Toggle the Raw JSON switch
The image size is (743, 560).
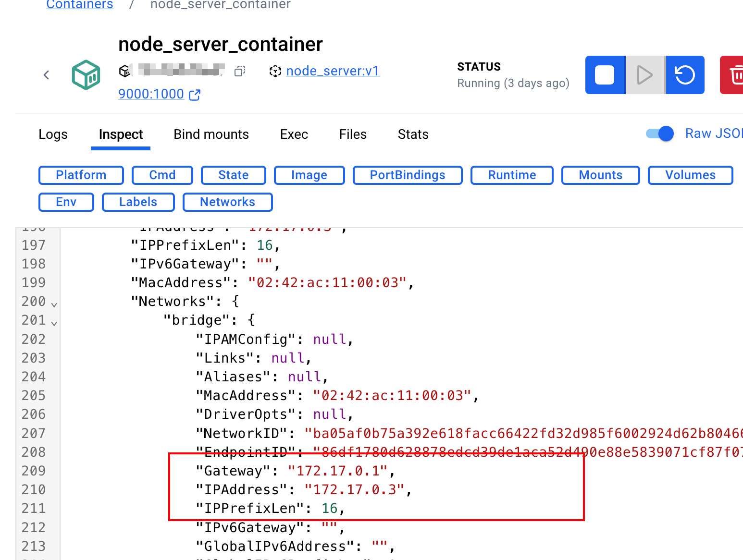[660, 134]
